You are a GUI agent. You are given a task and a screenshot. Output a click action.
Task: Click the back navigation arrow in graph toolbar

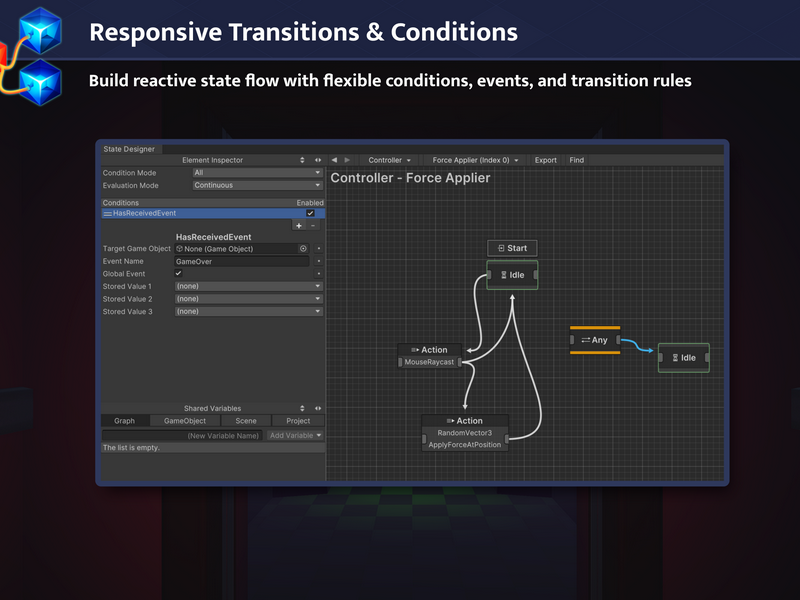click(334, 160)
